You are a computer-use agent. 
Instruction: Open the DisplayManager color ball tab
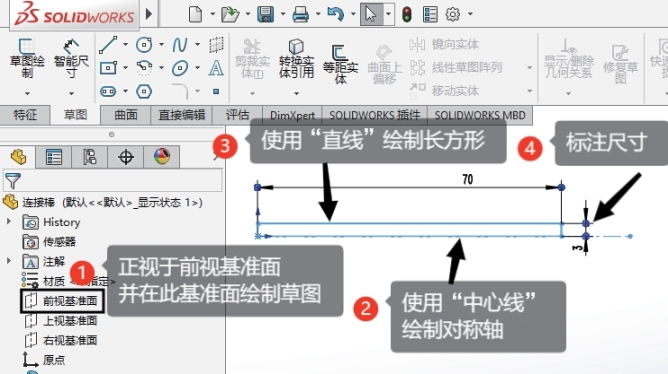161,157
